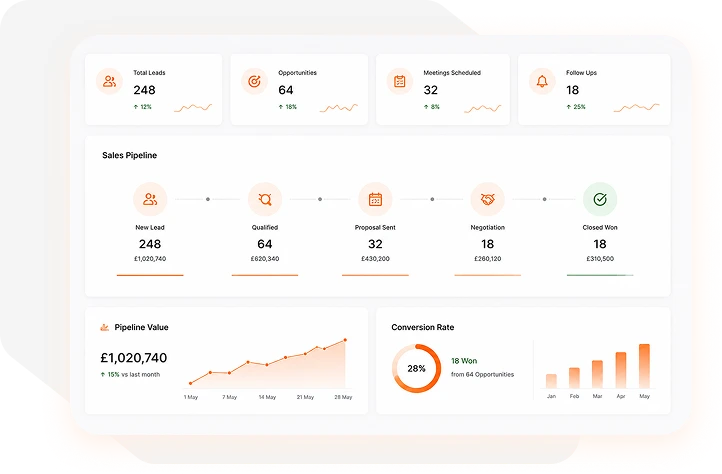722x474 pixels.
Task: Click the Total Leads sparkline
Action: (x=193, y=108)
